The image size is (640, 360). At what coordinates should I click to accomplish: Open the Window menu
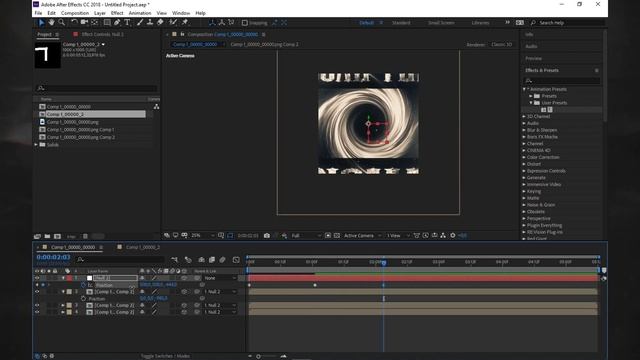(181, 13)
